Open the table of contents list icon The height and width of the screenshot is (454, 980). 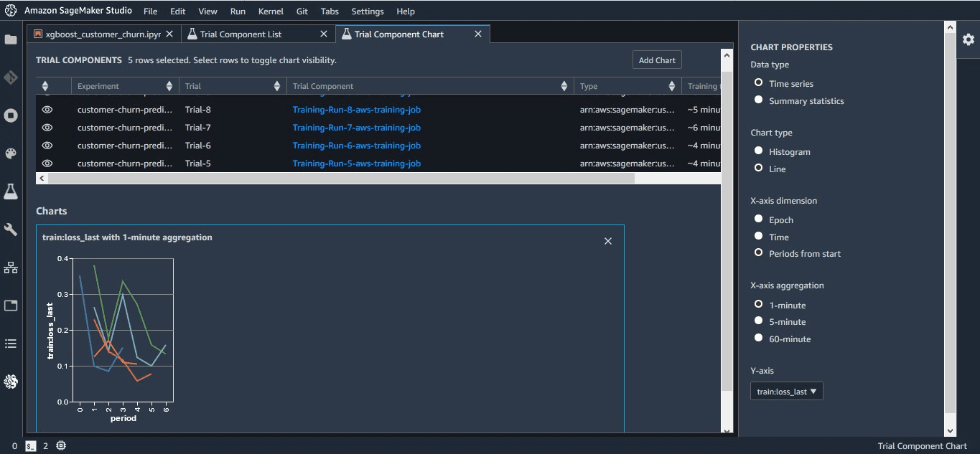(11, 344)
